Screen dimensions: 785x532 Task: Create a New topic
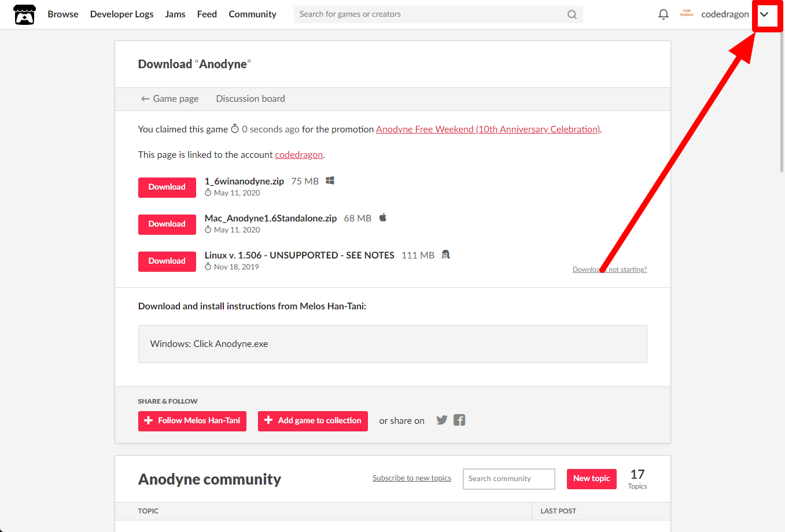[x=592, y=479]
